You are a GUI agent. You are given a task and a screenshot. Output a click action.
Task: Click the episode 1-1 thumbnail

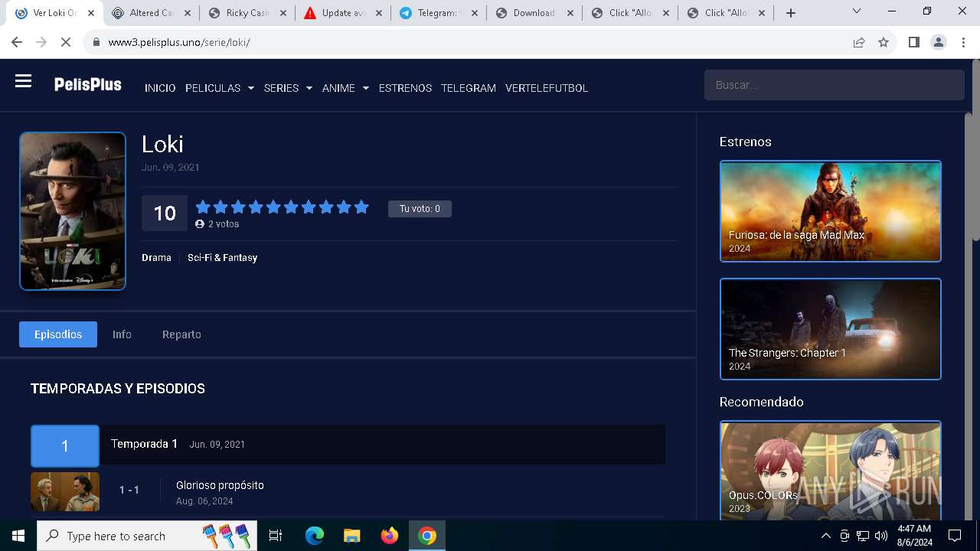[x=65, y=491]
